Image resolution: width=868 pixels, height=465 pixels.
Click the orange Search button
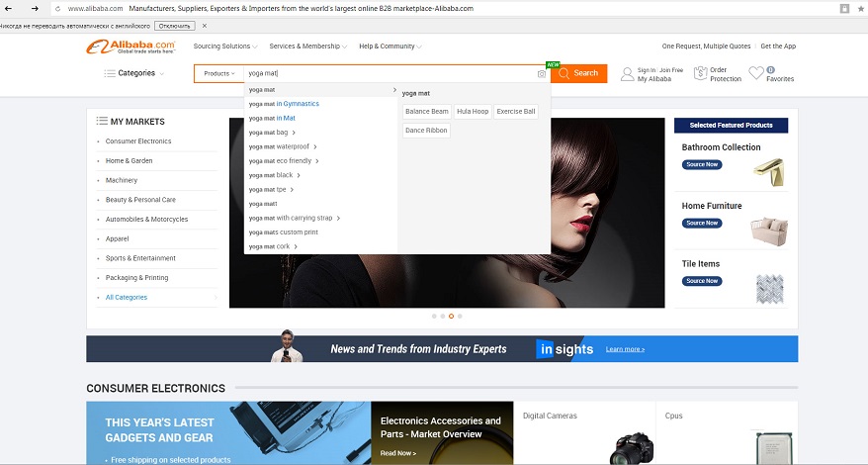click(x=578, y=73)
